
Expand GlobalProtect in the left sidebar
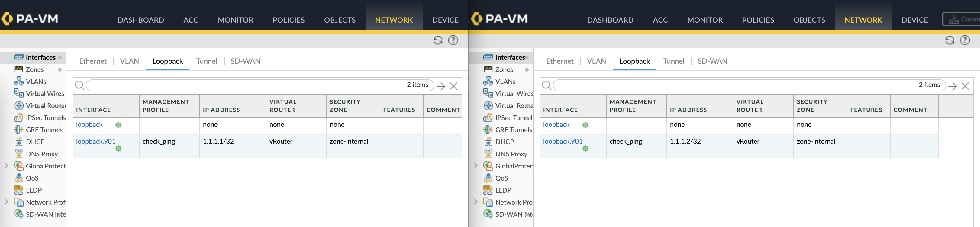pyautogui.click(x=6, y=166)
